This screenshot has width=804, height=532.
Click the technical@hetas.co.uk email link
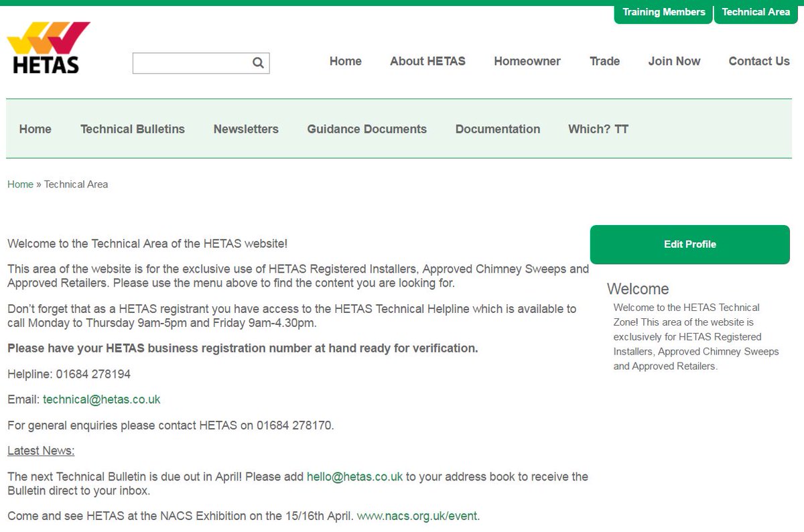tap(102, 399)
